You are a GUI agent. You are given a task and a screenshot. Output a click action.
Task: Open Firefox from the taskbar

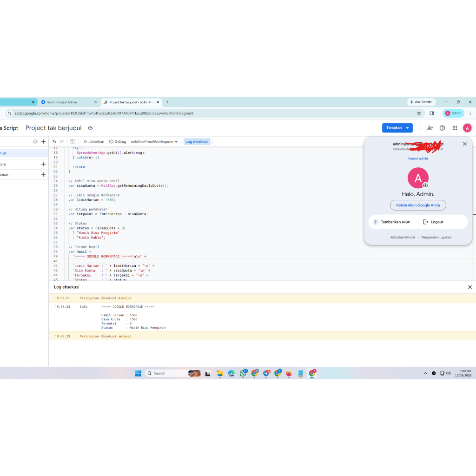coord(289,373)
